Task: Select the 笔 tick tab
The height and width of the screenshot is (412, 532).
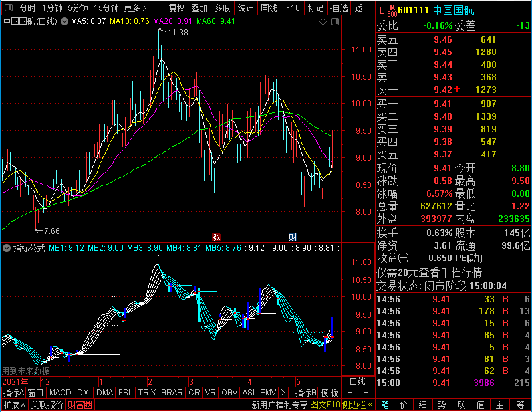Action: pos(385,405)
